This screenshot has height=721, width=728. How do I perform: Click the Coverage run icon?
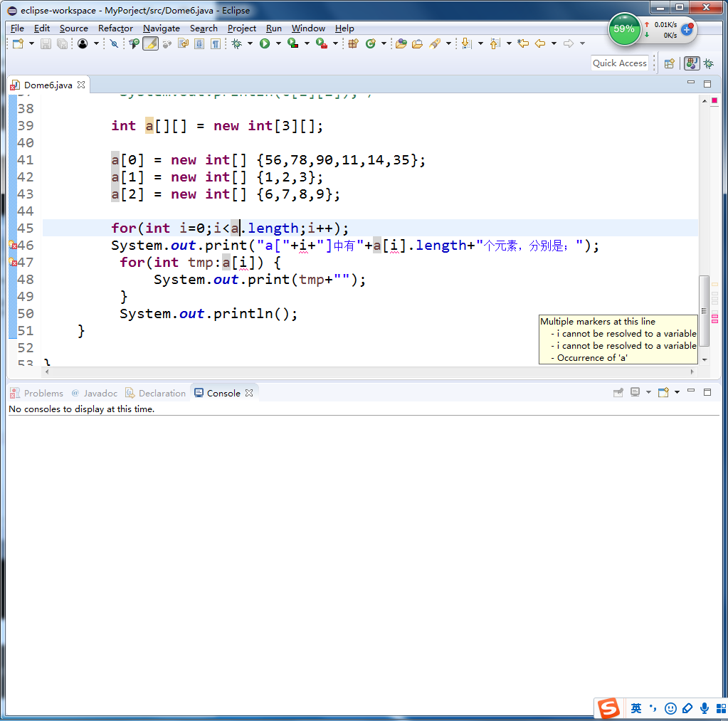pos(293,43)
